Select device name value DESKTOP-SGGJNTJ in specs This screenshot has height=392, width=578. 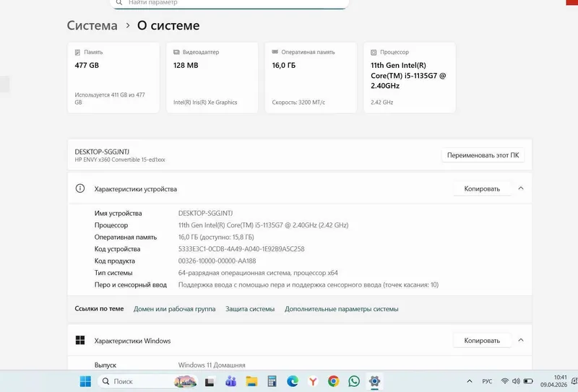(x=205, y=213)
